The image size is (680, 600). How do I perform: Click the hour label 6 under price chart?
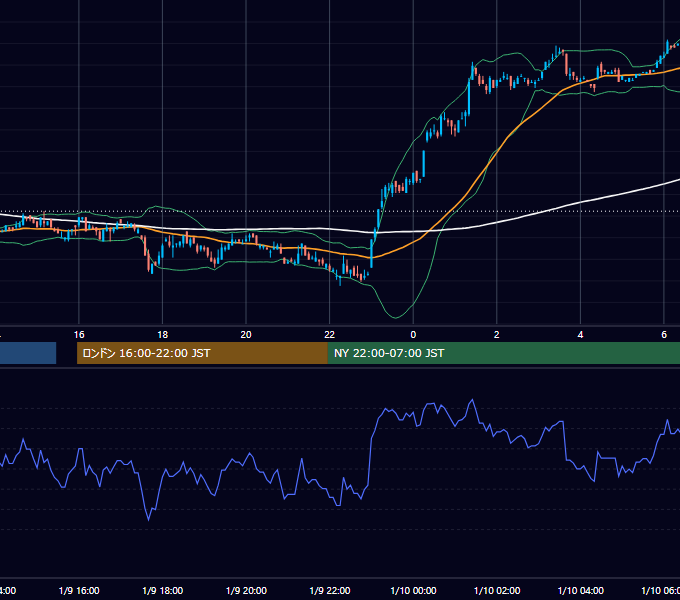point(664,335)
